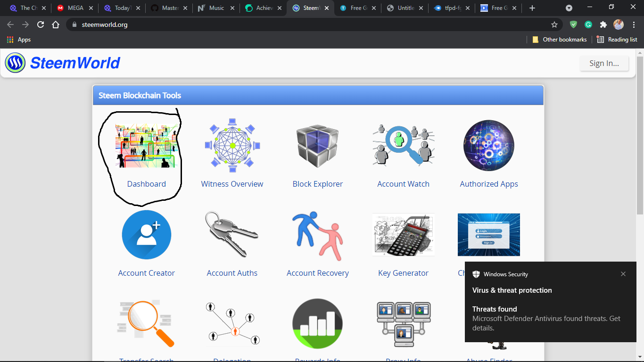Open the Apps bookmarks shortcut
Viewport: 644px width, 362px height.
coord(19,40)
